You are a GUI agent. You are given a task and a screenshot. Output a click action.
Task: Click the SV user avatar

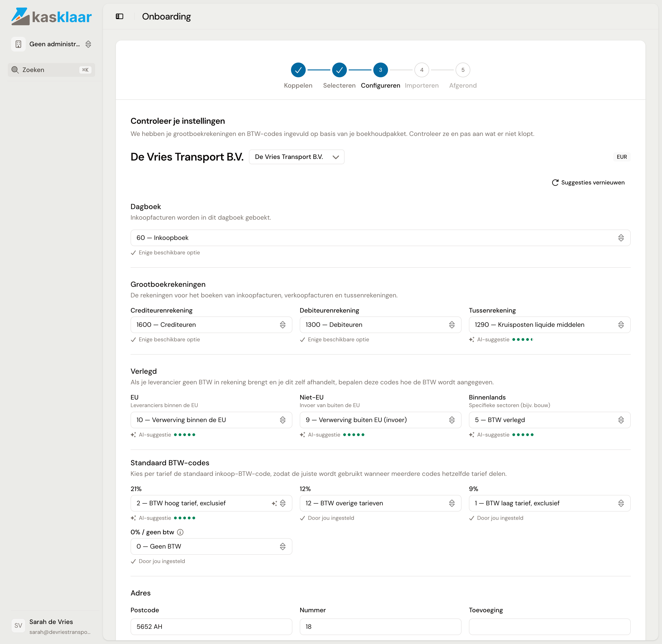point(18,626)
